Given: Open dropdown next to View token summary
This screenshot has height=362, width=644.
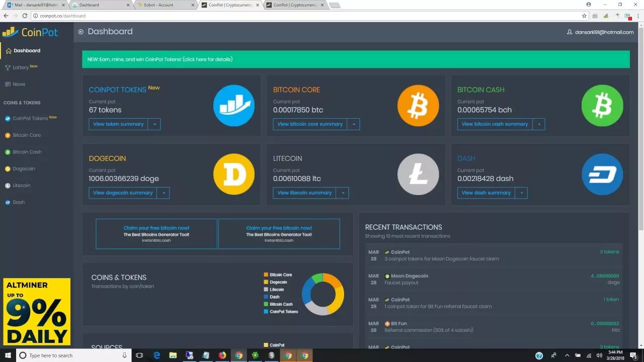Looking at the screenshot, I should tap(154, 124).
